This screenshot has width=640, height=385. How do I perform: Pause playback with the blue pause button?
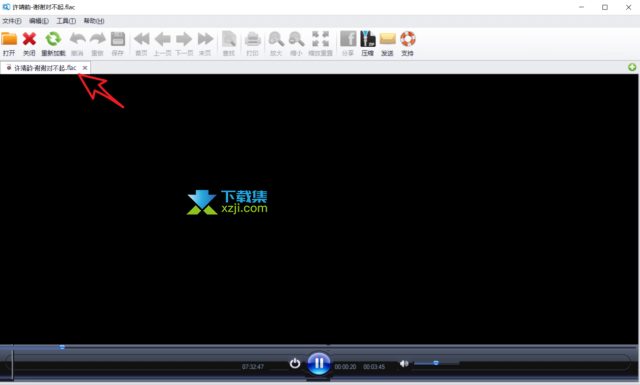pyautogui.click(x=319, y=363)
